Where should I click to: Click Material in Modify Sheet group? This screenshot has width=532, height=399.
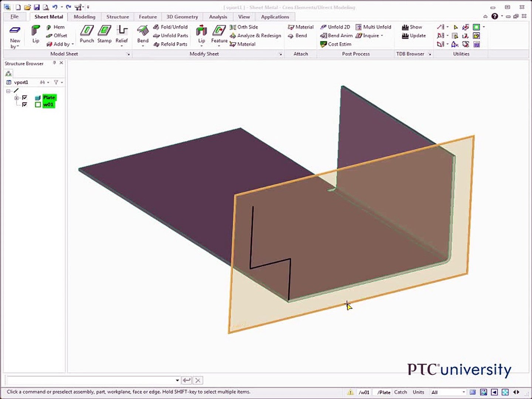point(242,44)
